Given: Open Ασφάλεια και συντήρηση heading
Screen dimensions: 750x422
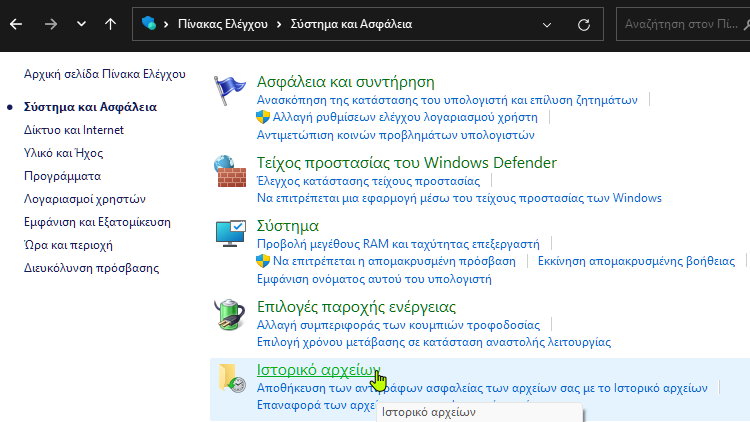Looking at the screenshot, I should click(346, 82).
